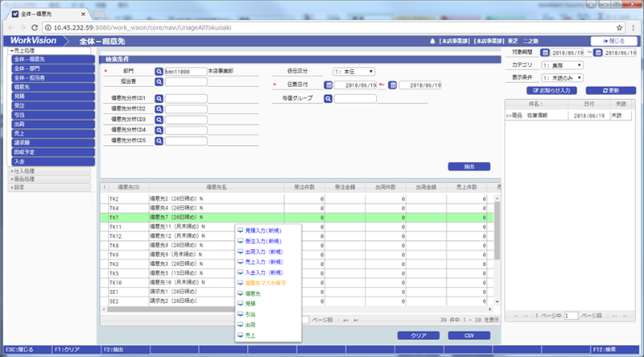Open lookup for 得意先分析CD2
This screenshot has height=357, width=644.
click(159, 110)
